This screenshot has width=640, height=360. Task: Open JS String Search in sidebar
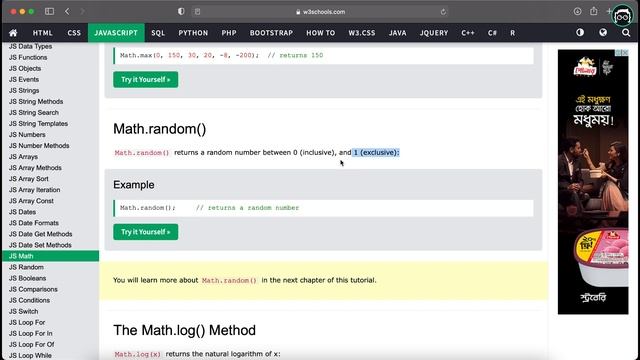[x=34, y=113]
